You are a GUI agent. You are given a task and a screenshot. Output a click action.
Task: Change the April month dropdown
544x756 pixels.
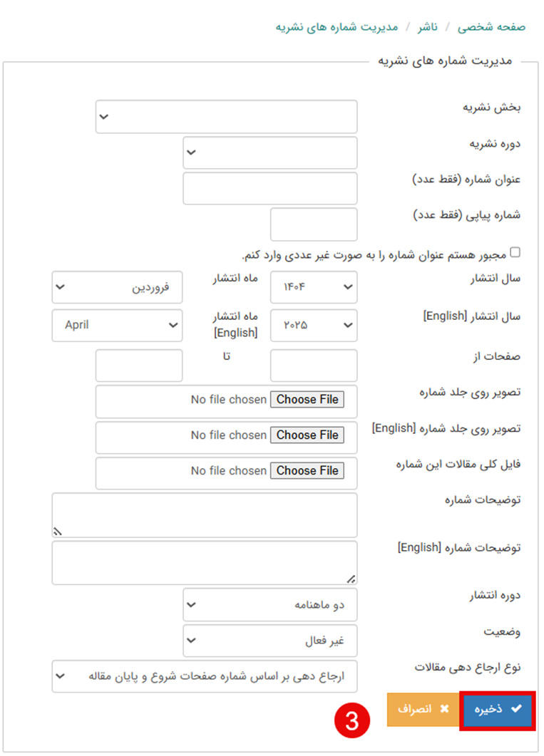pos(117,325)
